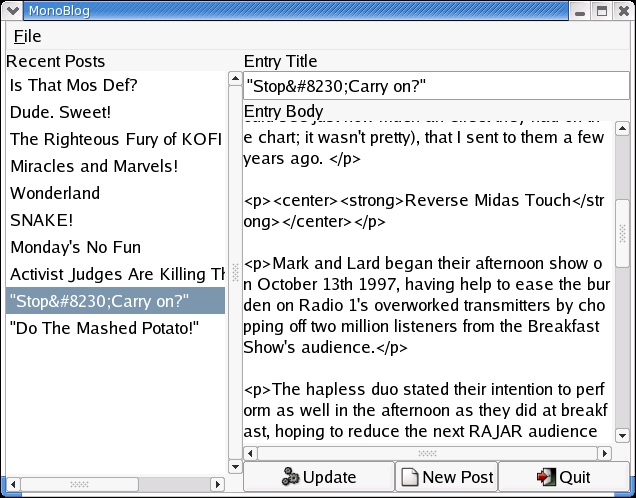
Task: Select the 'Do The Mashed Potato!' post
Action: coord(105,328)
